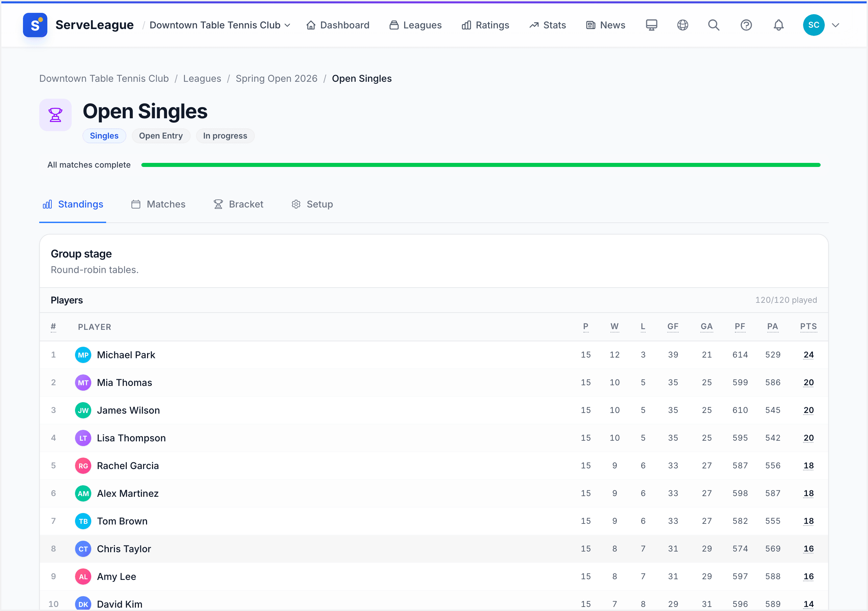The image size is (868, 611).
Task: Click Mia Thomas's MT avatar
Action: (83, 383)
